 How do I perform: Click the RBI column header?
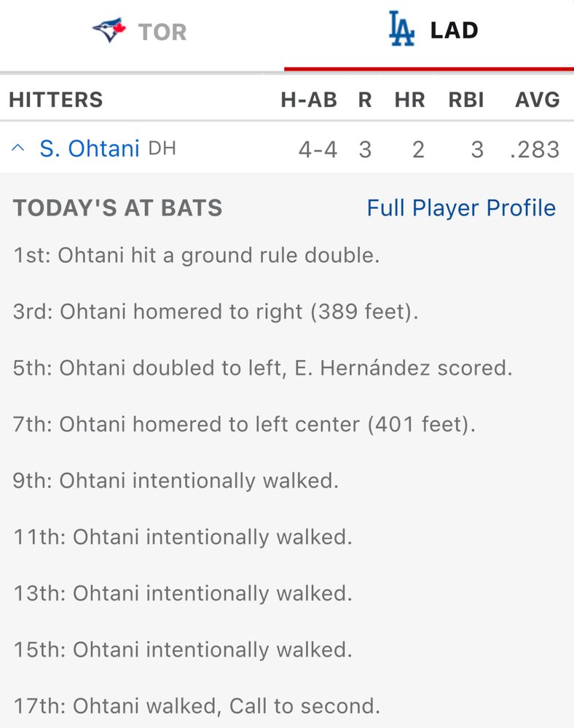coord(465,100)
